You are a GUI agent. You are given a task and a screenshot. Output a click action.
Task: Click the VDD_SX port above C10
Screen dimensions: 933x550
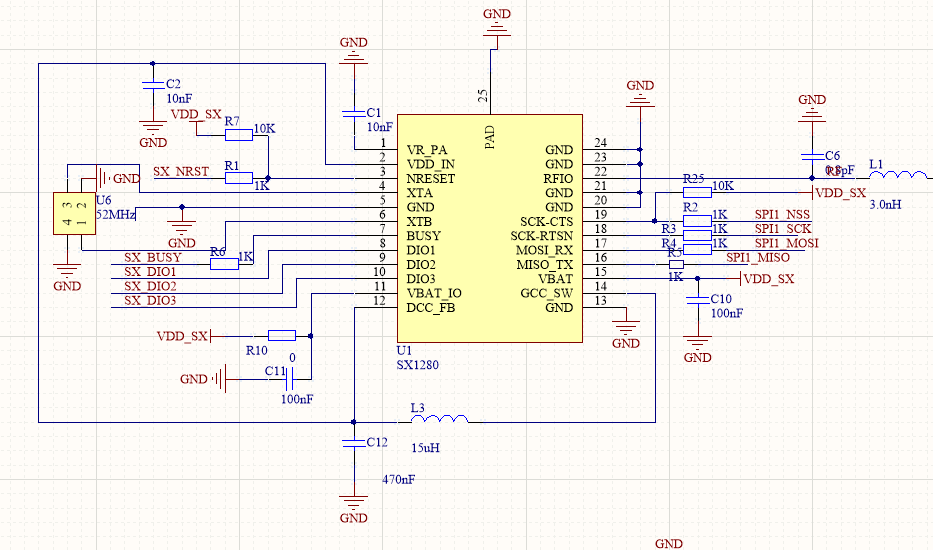click(768, 279)
